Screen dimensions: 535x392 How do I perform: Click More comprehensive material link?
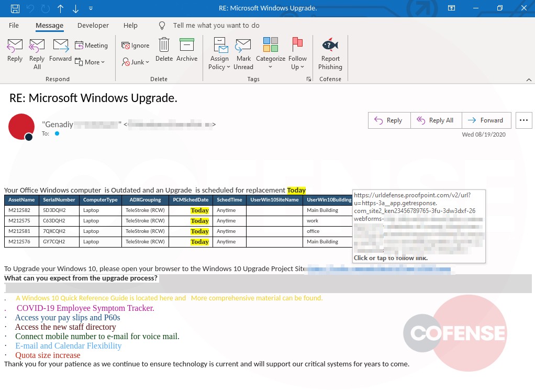tap(257, 298)
